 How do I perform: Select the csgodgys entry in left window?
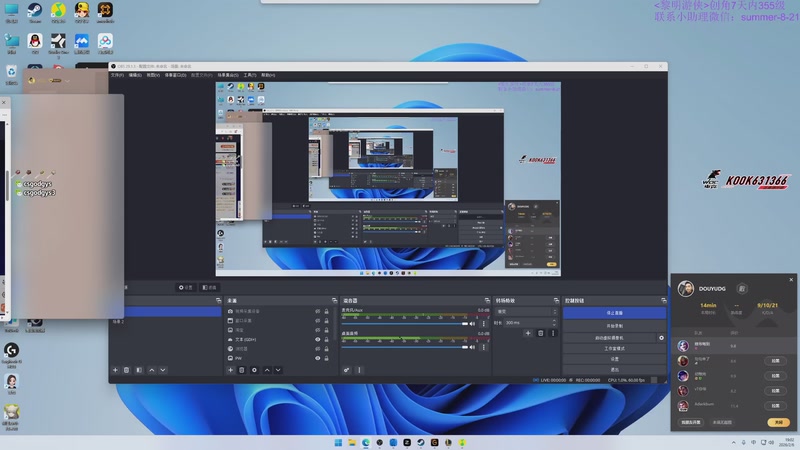click(x=37, y=184)
